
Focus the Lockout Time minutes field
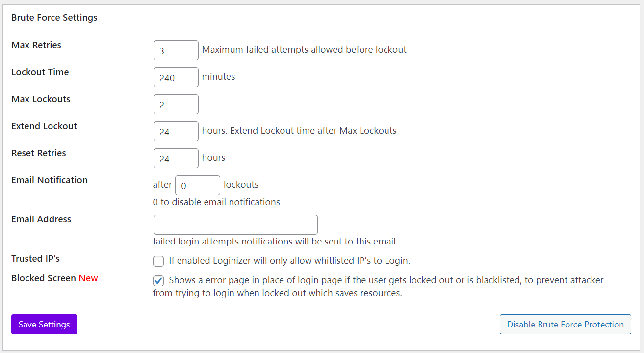[176, 77]
